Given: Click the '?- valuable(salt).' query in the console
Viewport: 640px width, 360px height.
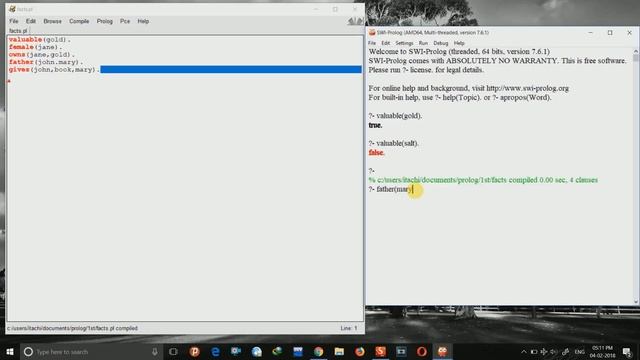Looking at the screenshot, I should (393, 143).
